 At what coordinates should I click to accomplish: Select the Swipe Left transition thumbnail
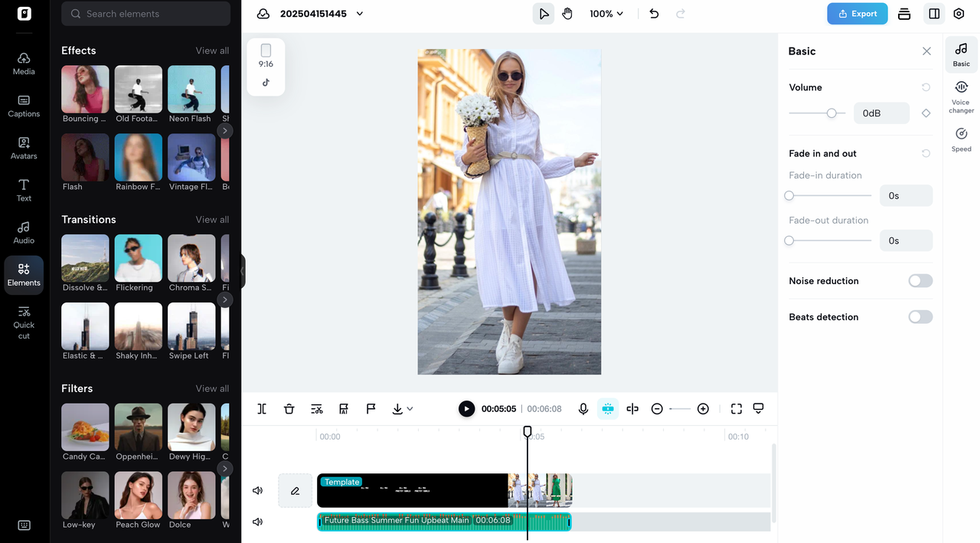coord(191,326)
